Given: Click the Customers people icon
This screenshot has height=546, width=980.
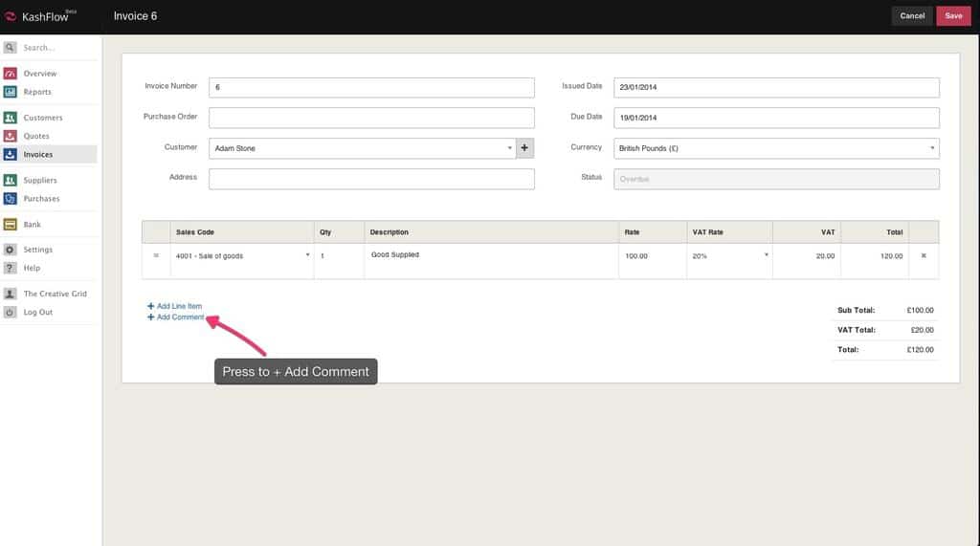Looking at the screenshot, I should coord(11,118).
